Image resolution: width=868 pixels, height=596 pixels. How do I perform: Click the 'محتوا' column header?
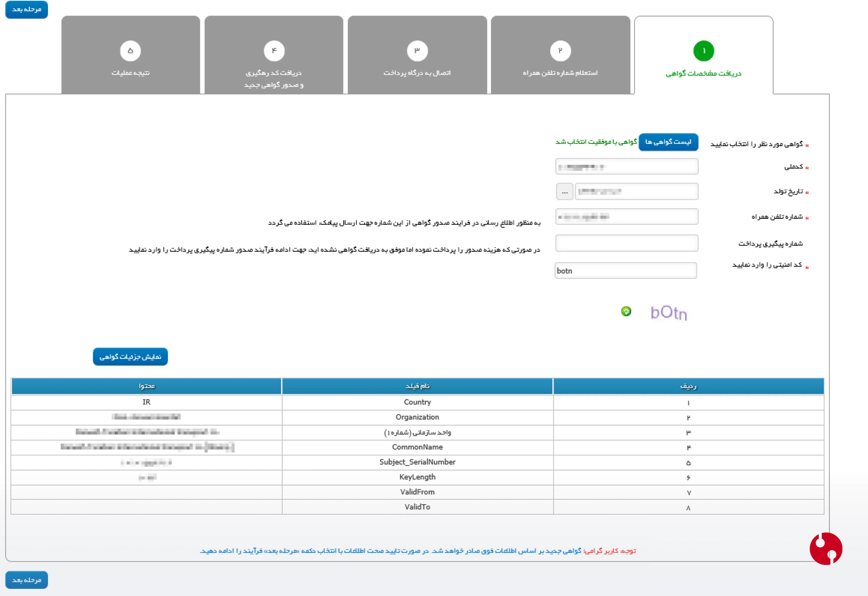(146, 386)
